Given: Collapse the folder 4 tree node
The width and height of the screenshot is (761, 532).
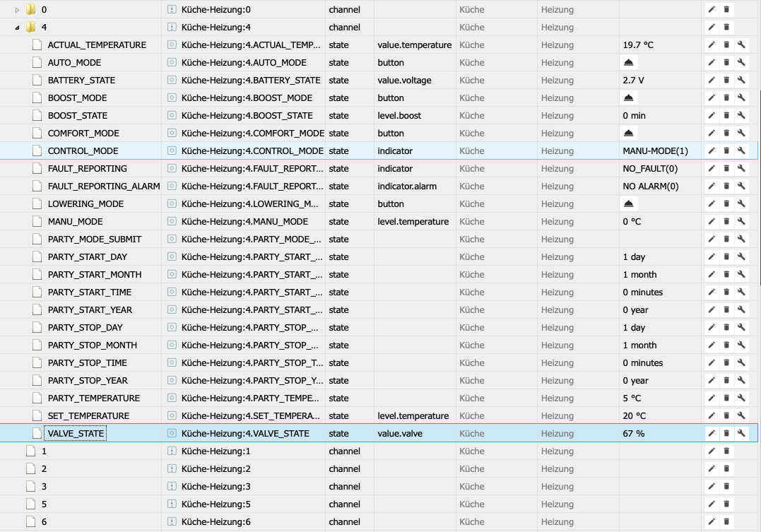Looking at the screenshot, I should click(x=17, y=28).
